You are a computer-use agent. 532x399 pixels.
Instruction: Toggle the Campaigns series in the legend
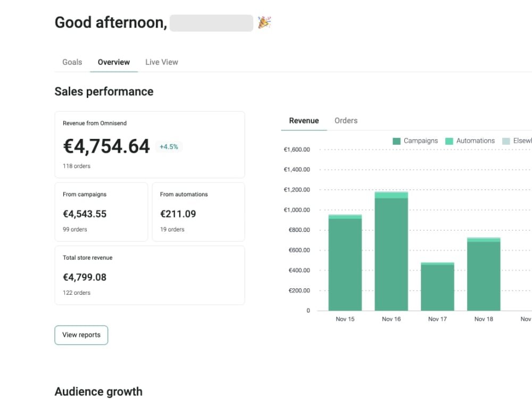[x=420, y=140]
